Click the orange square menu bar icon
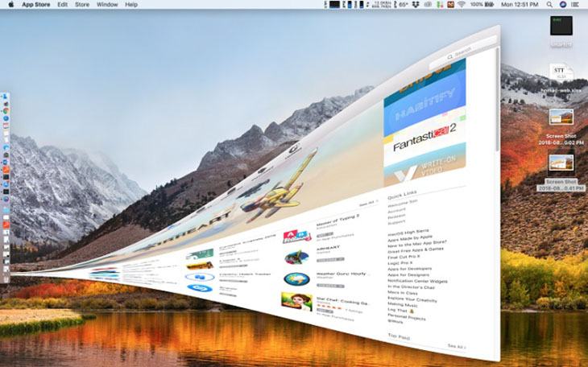 click(450, 5)
